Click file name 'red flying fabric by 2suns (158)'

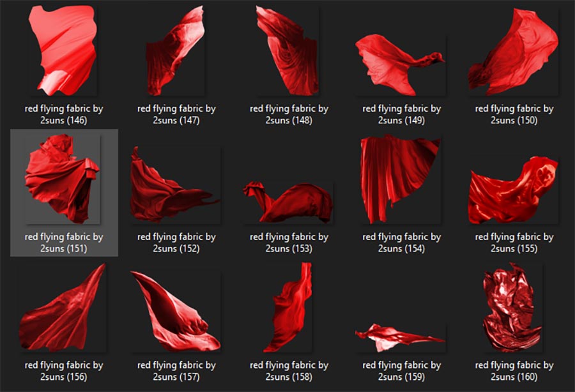point(289,371)
